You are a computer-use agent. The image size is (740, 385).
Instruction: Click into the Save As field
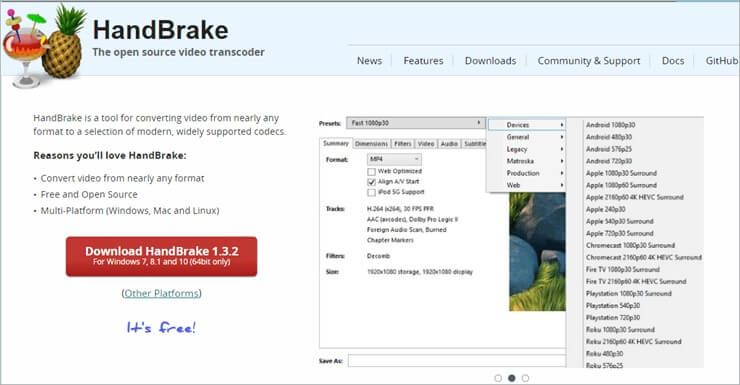coord(457,361)
